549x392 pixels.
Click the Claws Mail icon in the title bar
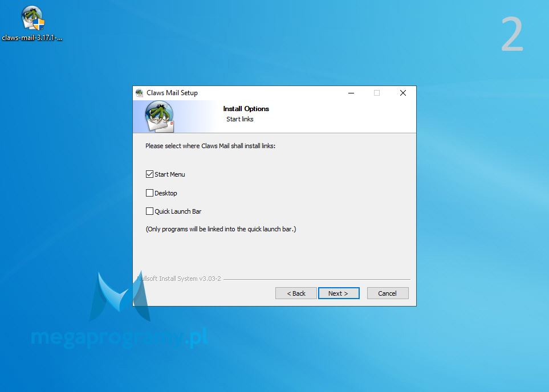[x=140, y=93]
